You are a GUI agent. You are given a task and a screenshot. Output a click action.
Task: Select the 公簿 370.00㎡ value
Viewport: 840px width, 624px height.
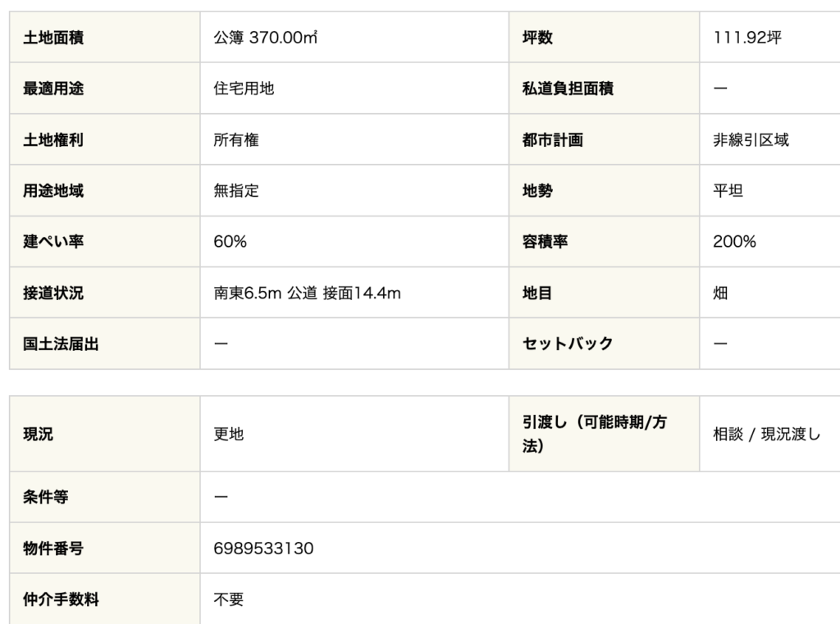(x=265, y=38)
